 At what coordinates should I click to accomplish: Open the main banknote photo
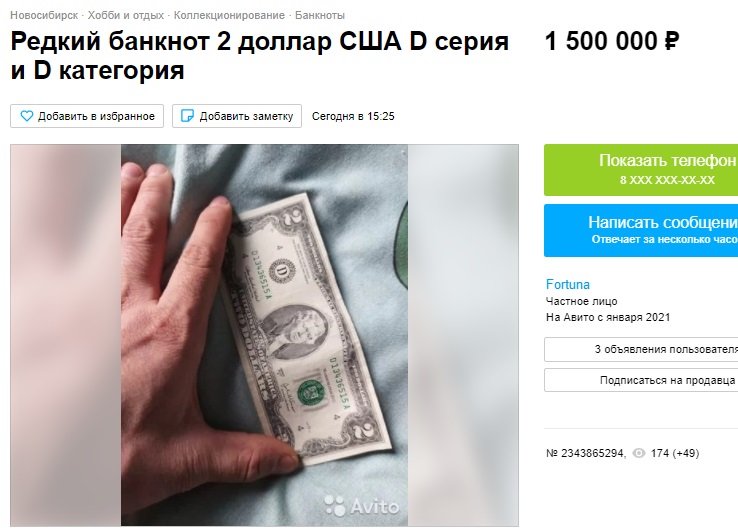tap(265, 335)
